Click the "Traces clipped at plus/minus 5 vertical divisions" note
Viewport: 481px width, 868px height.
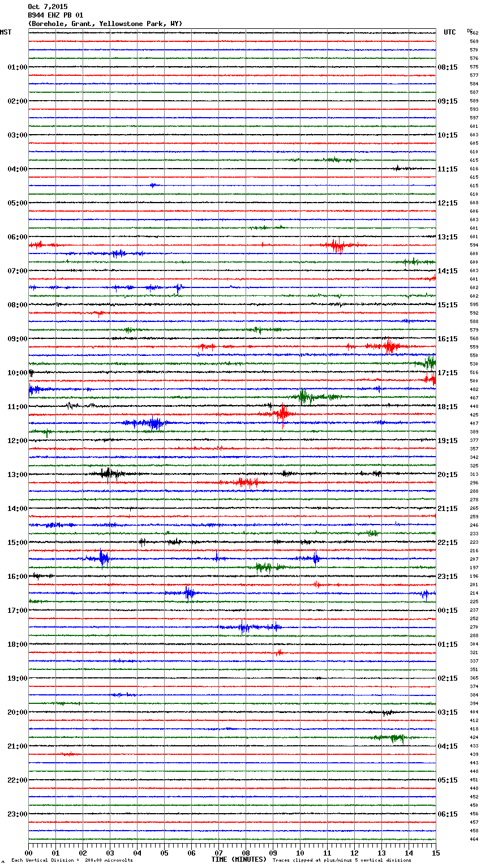click(342, 861)
